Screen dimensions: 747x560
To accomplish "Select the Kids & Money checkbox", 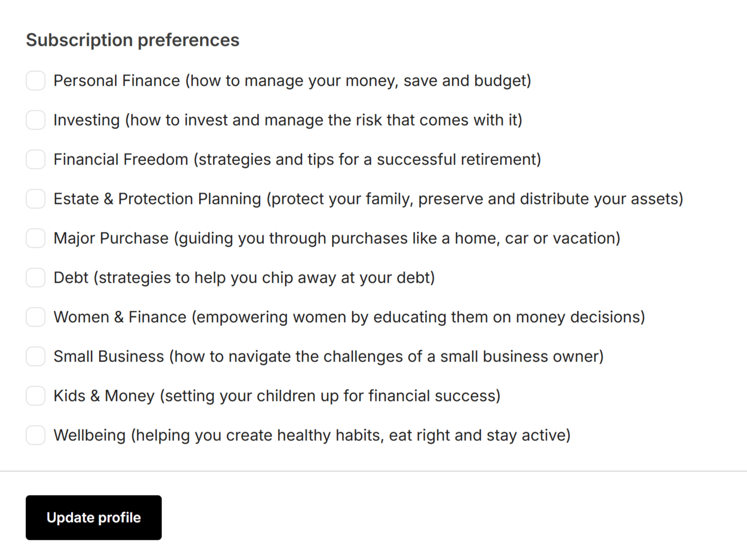I will click(35, 396).
